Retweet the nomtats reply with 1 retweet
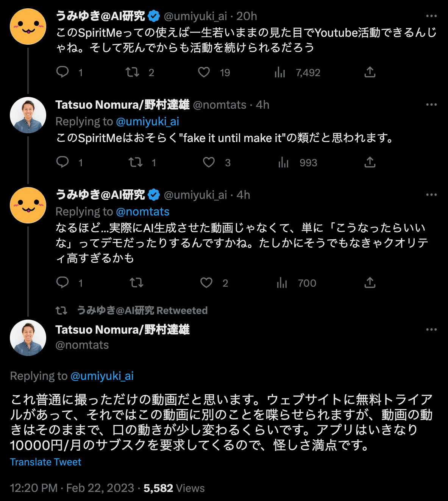 pyautogui.click(x=135, y=162)
